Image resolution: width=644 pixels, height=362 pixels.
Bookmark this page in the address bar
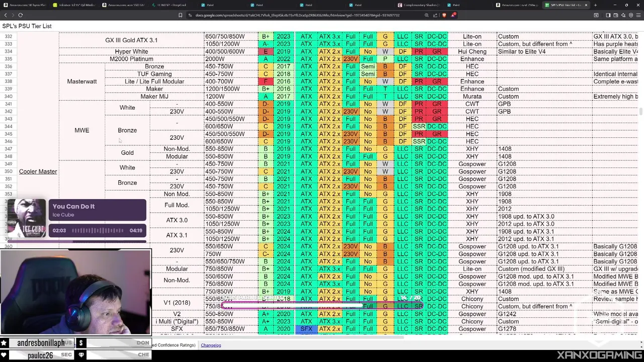coord(180,15)
